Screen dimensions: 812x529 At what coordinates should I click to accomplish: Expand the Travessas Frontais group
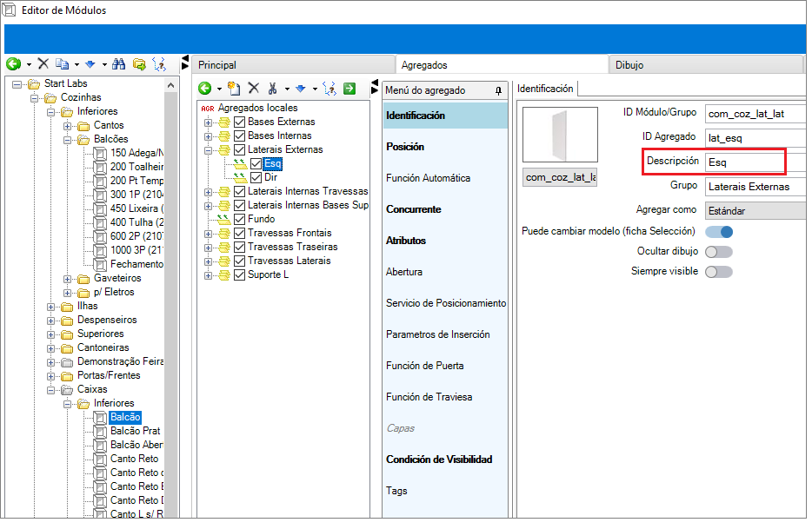(x=208, y=234)
